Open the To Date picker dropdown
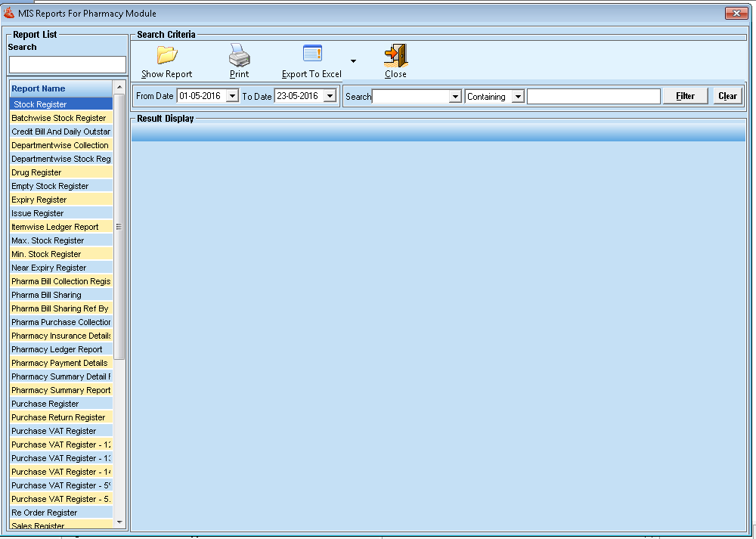The image size is (756, 539). click(330, 96)
